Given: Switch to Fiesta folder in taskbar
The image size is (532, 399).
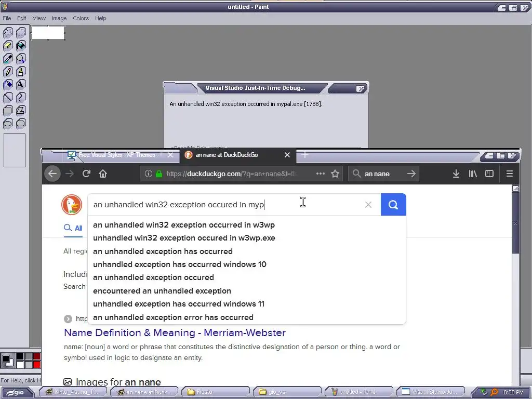Looking at the screenshot, I should pos(215,392).
